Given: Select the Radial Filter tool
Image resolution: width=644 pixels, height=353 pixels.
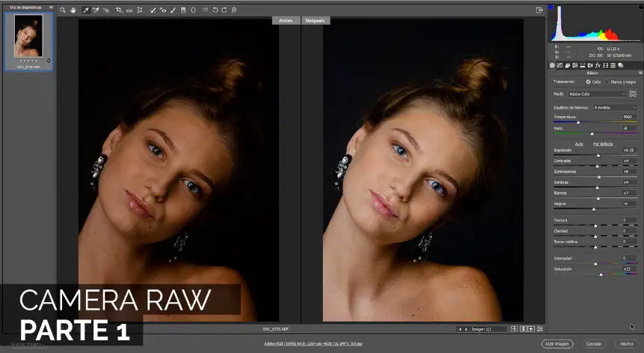Looking at the screenshot, I should [x=193, y=10].
